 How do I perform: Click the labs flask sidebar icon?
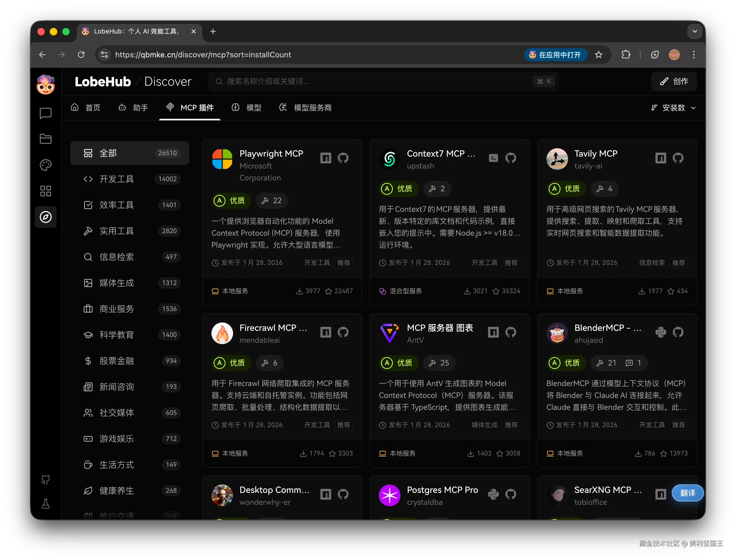(x=46, y=504)
